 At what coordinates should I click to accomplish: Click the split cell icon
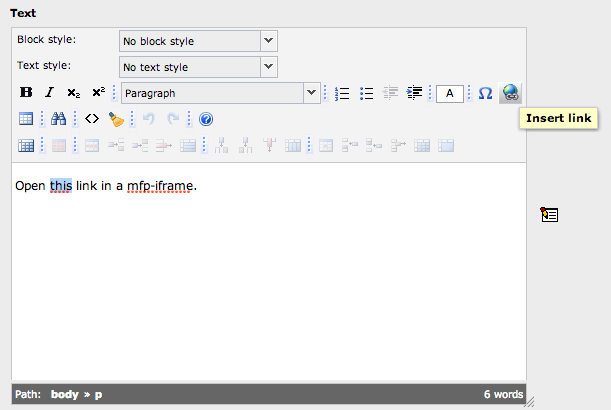click(x=422, y=146)
